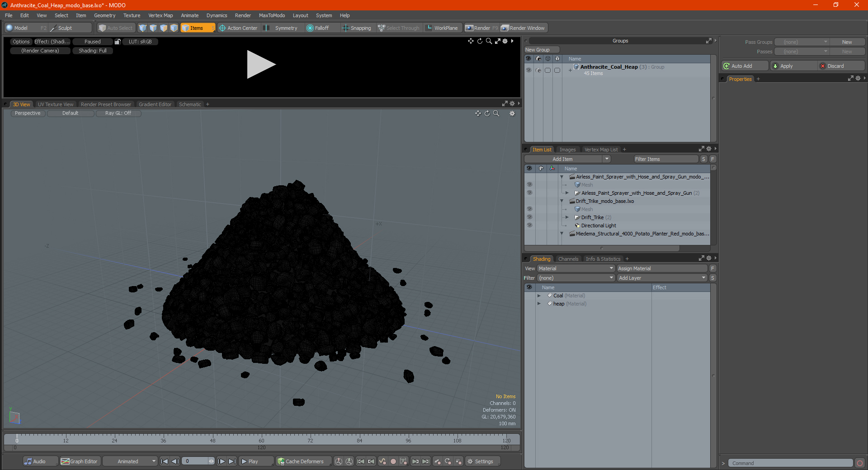Click the preview pan icon

coord(471,41)
